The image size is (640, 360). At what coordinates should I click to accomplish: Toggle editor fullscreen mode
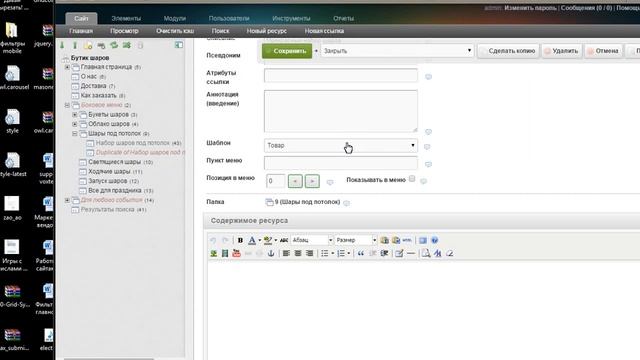[x=423, y=240]
